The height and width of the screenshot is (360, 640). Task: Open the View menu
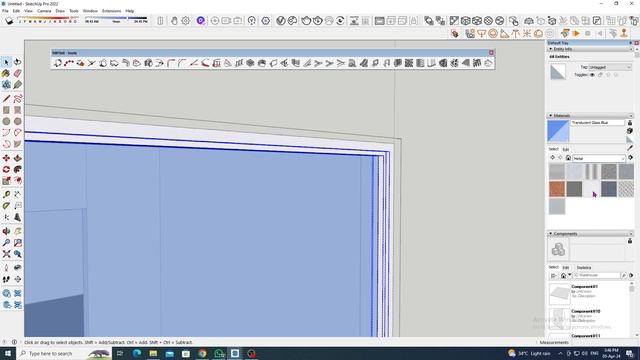click(x=29, y=11)
